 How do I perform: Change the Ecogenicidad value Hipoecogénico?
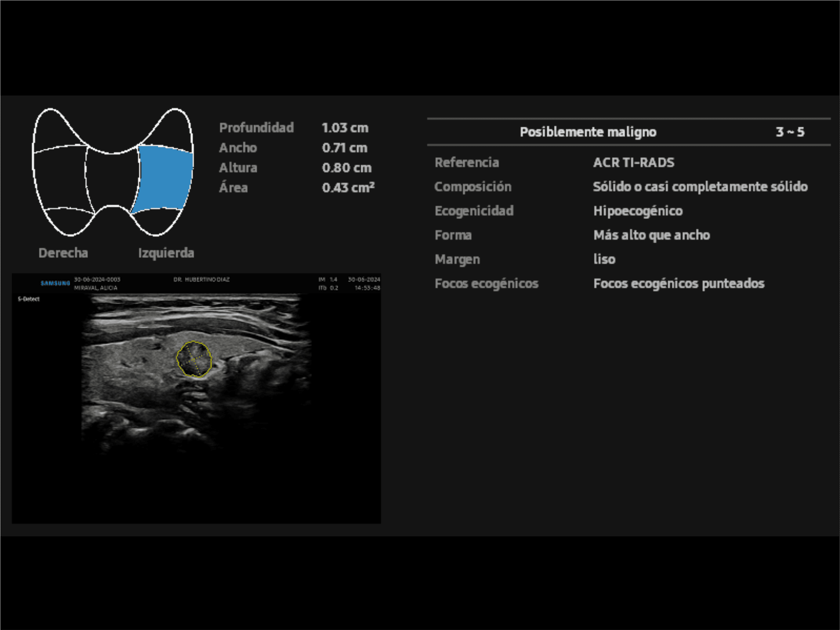[638, 211]
